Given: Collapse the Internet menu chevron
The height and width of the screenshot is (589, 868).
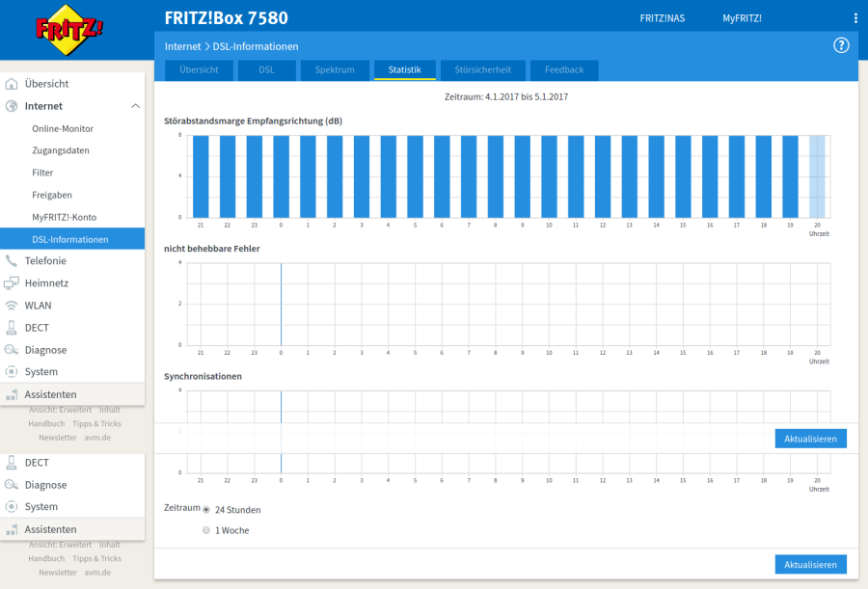Looking at the screenshot, I should (135, 106).
